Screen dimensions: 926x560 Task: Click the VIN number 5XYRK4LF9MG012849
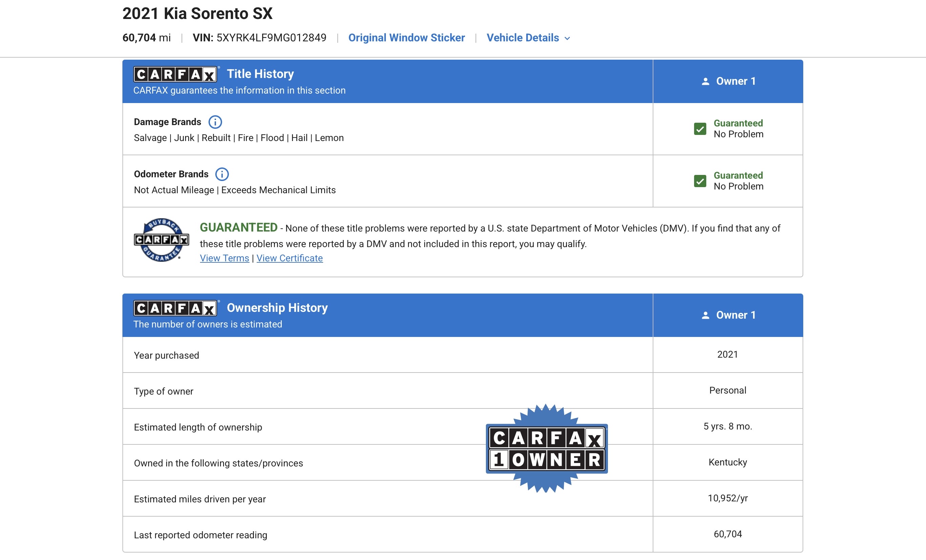271,38
